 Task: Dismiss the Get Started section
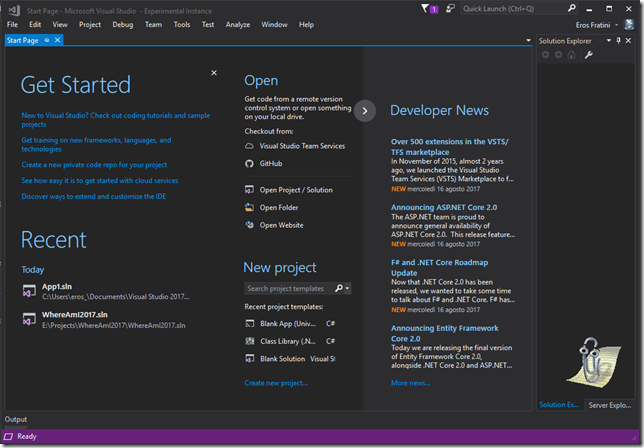[214, 73]
